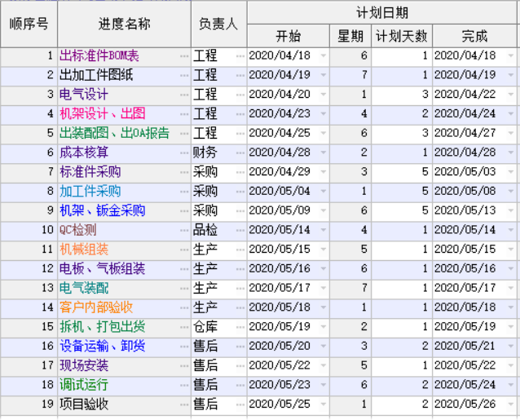Click the 计划天数 column header
The height and width of the screenshot is (420, 520).
tap(402, 36)
